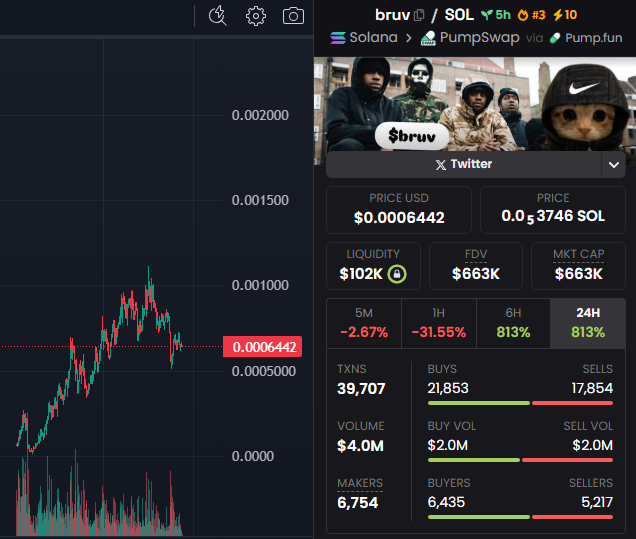Viewport: 636px width, 539px height.
Task: Click the BUY VOL $2.0M value
Action: pos(447,445)
